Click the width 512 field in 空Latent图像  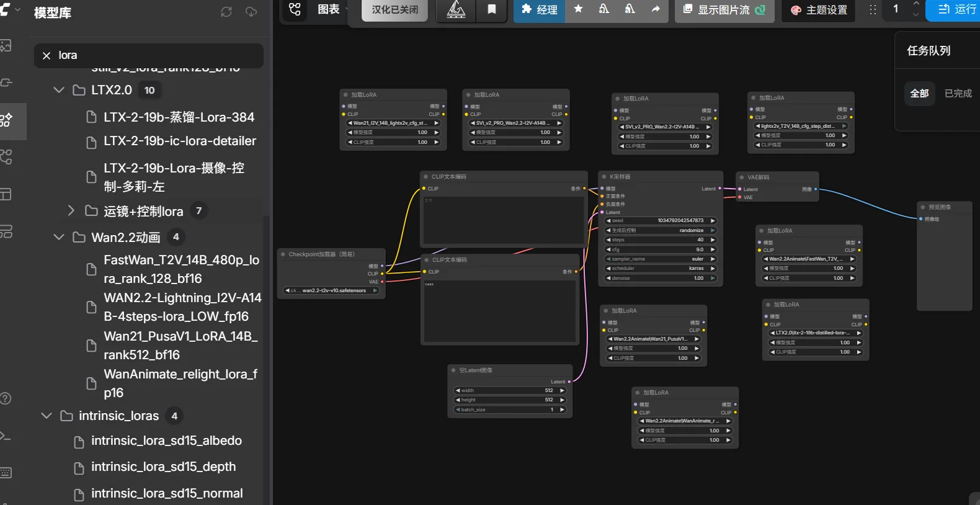click(x=510, y=391)
